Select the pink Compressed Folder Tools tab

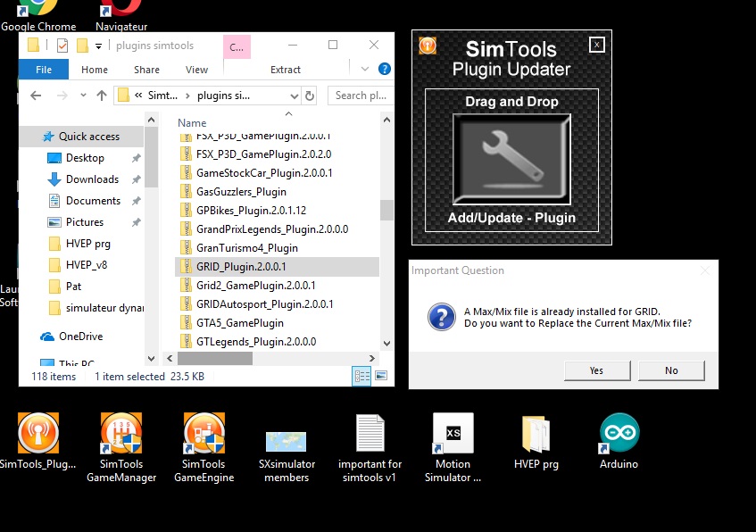coord(237,47)
